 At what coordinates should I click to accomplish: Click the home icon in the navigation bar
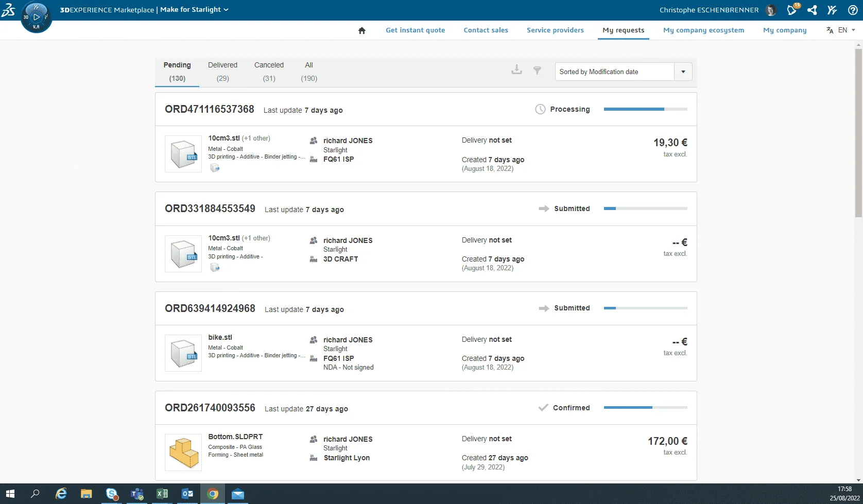(362, 30)
